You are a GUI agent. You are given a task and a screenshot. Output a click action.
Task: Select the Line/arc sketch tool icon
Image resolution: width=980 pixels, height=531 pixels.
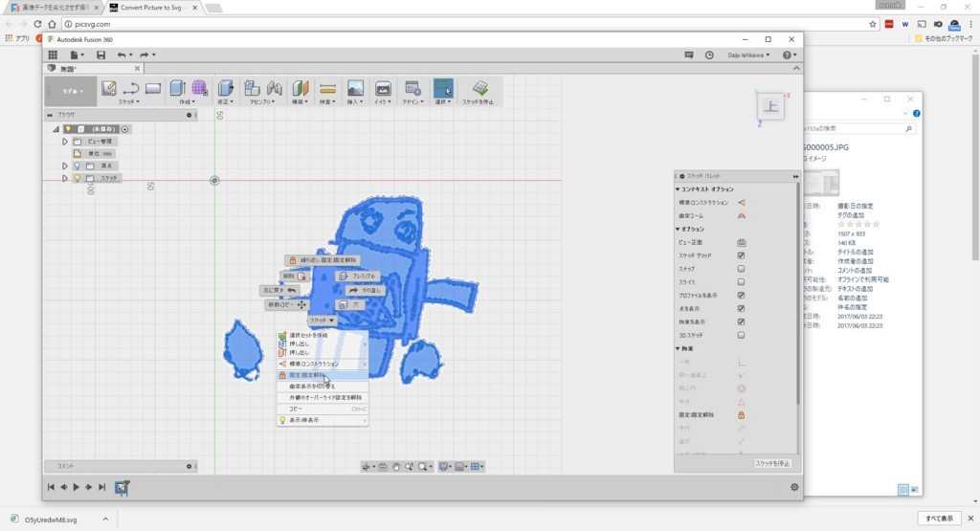click(x=131, y=88)
